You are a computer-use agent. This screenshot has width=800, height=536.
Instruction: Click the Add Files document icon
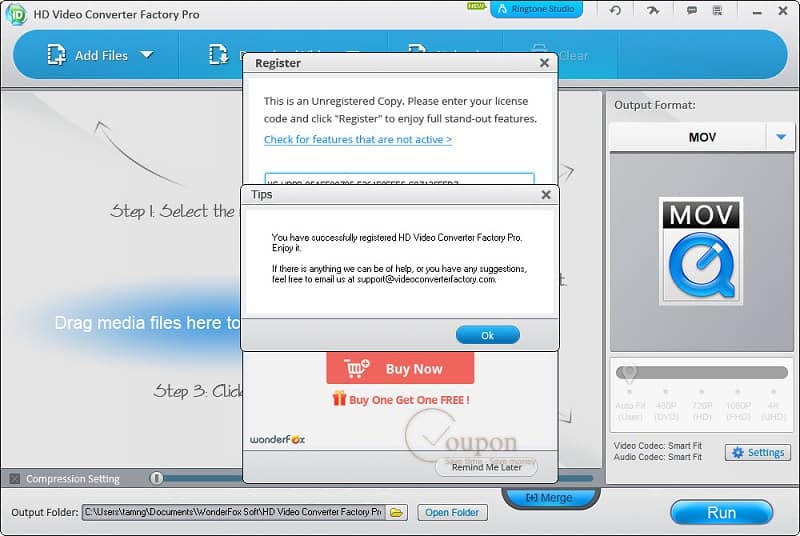[x=56, y=55]
